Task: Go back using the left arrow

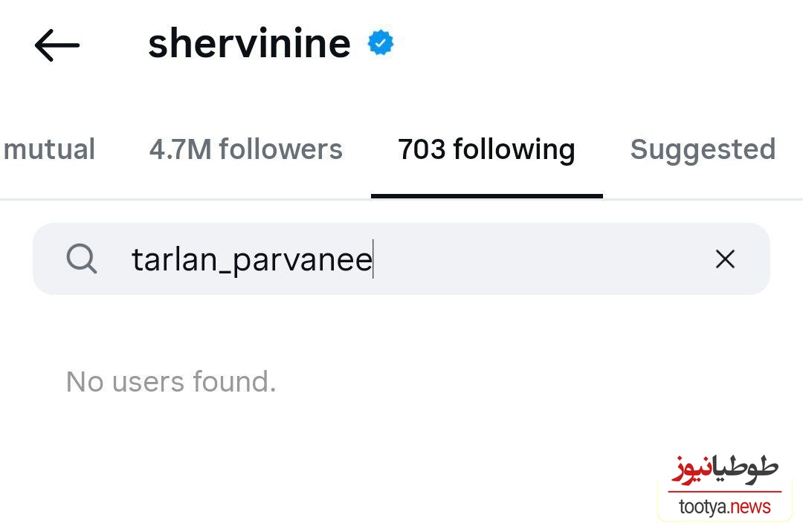Action: [57, 45]
